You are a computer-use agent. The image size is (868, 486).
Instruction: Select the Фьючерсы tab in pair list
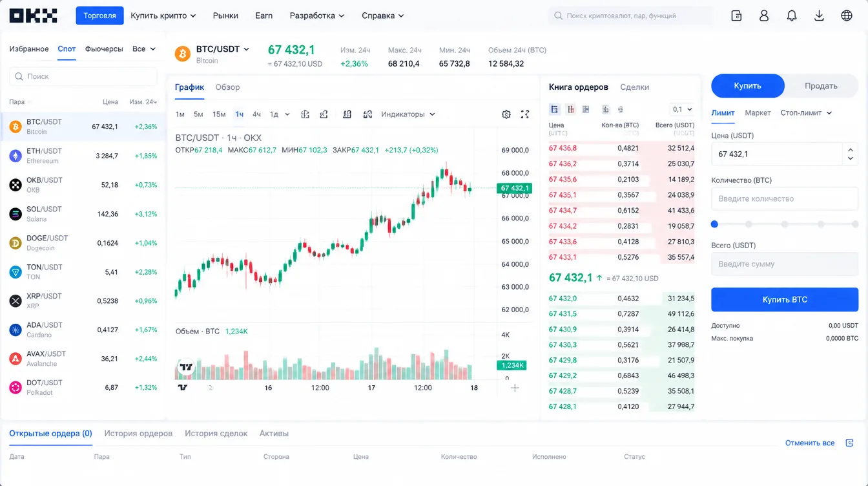[104, 49]
